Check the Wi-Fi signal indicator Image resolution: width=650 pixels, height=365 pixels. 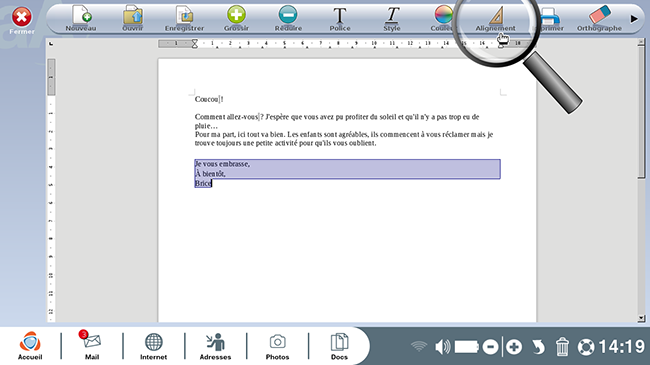(419, 346)
